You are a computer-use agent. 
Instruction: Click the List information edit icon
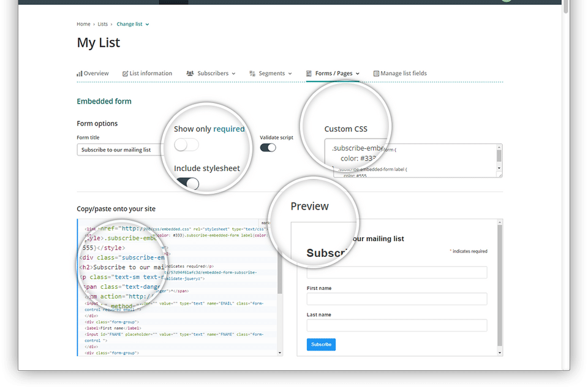tap(125, 74)
